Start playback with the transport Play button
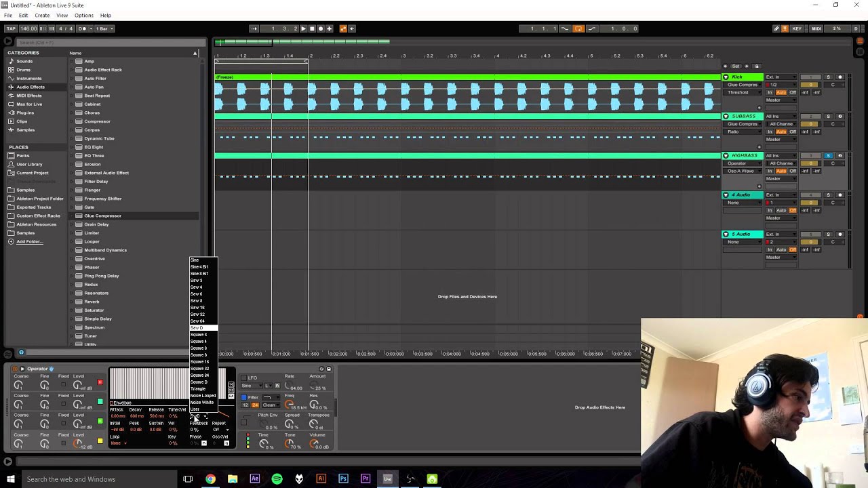The image size is (868, 488). (x=303, y=28)
